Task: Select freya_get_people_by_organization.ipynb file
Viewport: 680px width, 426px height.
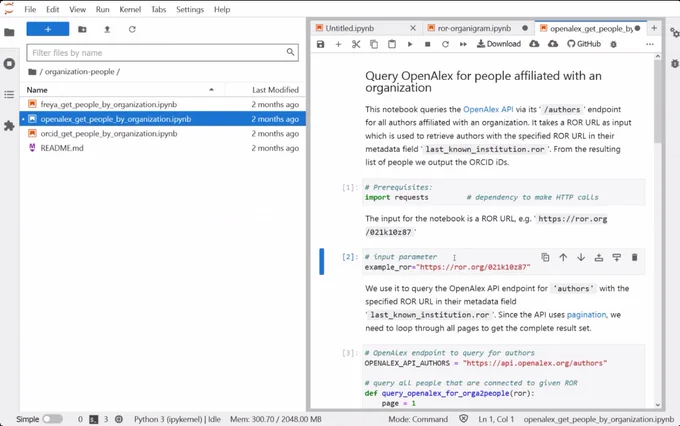Action: click(x=162, y=104)
